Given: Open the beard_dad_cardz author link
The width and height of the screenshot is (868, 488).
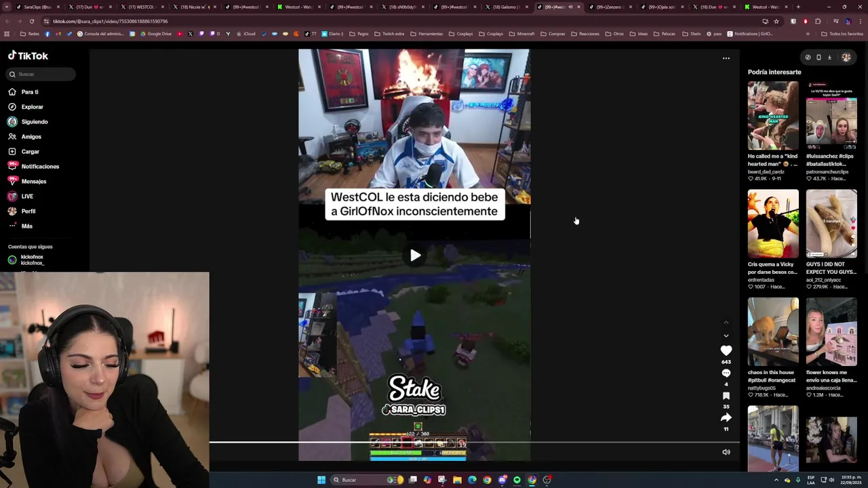Looking at the screenshot, I should point(766,171).
